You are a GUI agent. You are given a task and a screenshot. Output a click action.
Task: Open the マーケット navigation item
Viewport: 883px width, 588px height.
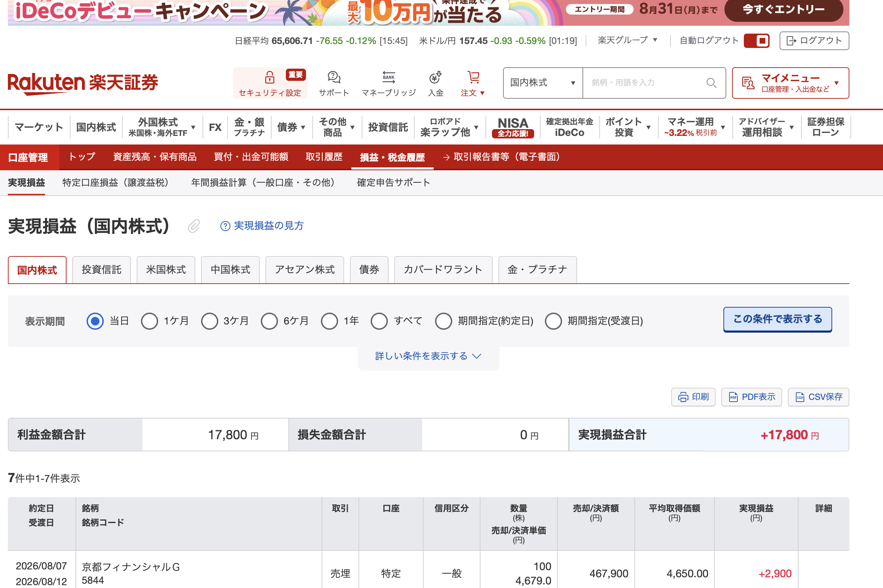(39, 127)
